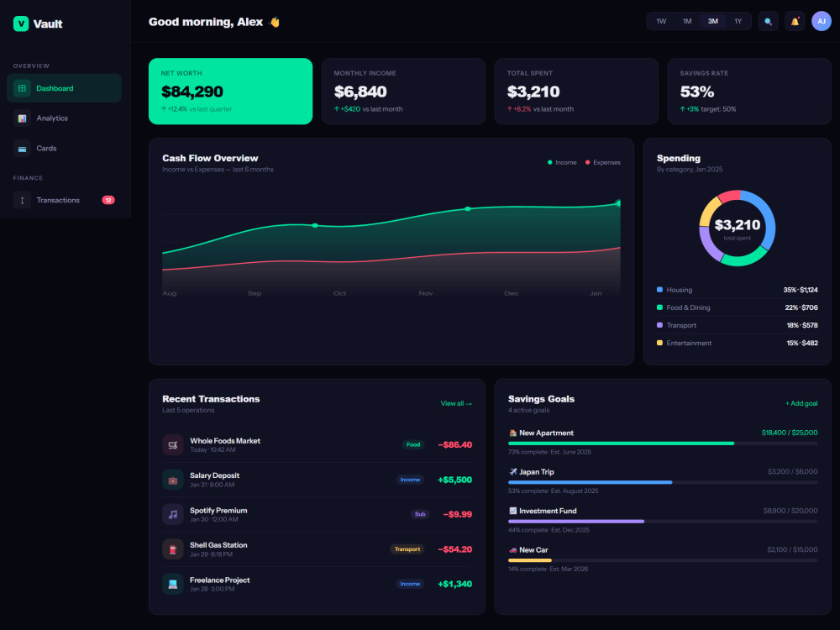Select the 1Y time range
This screenshot has width=840, height=630.
(738, 22)
